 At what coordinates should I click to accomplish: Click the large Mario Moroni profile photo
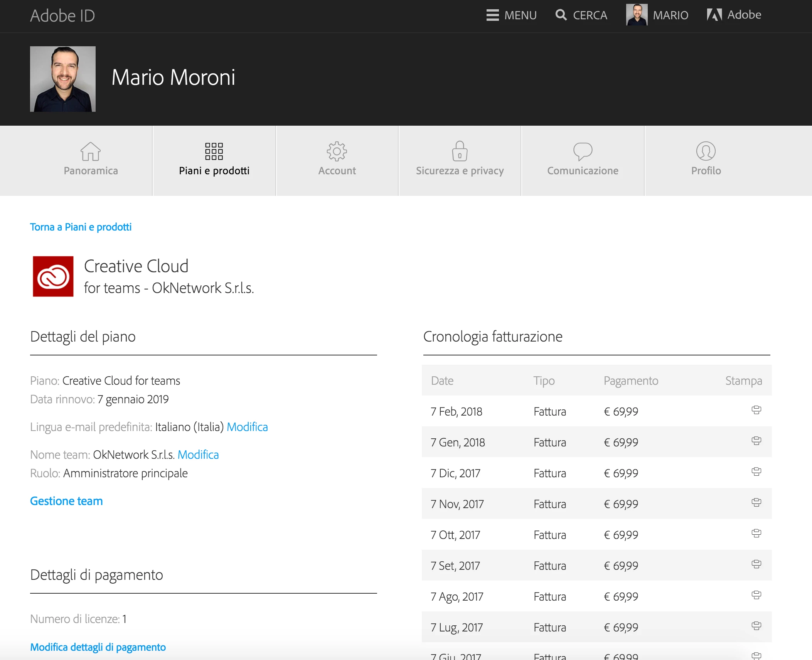(x=63, y=79)
